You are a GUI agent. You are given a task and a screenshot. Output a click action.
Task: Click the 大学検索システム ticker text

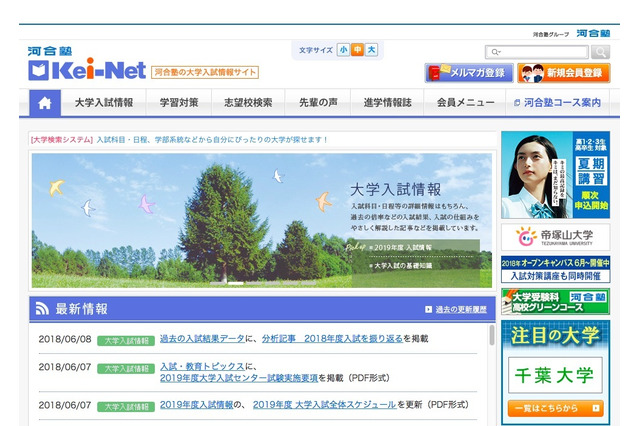point(179,140)
